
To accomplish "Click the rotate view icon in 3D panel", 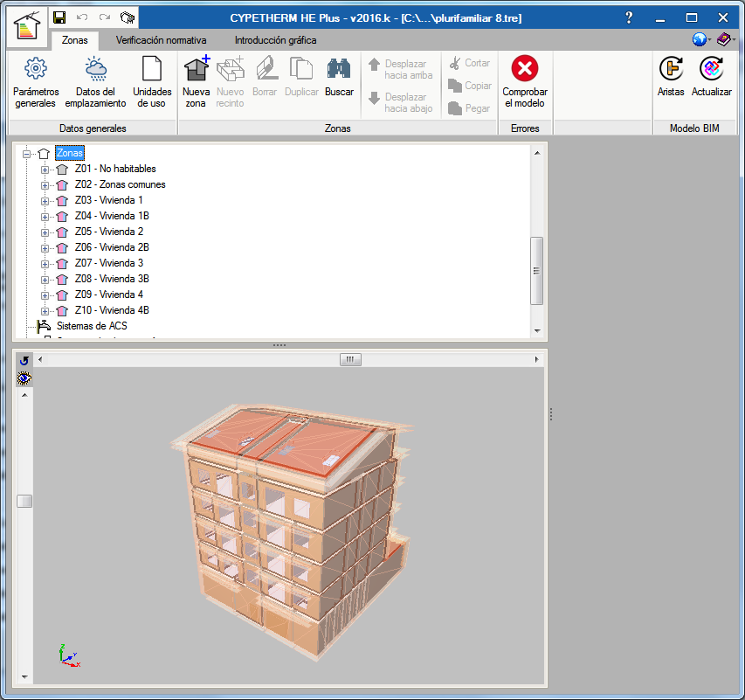I will tap(24, 360).
